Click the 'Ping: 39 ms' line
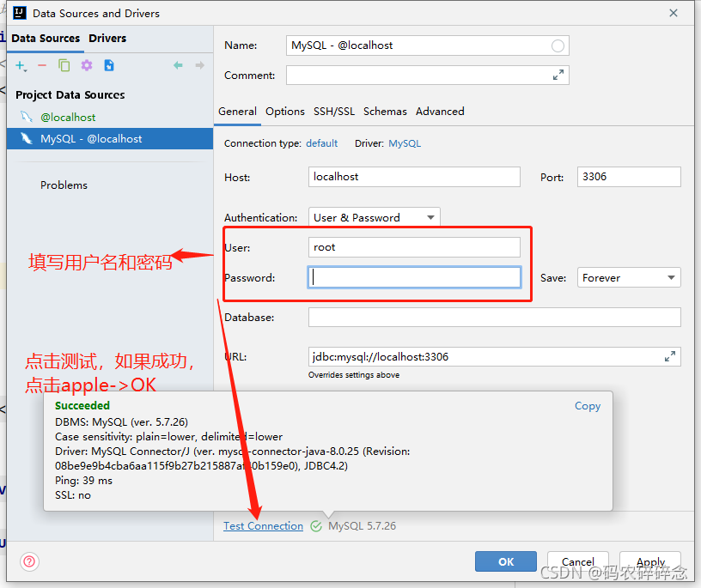Screen dimensions: 701x588 [x=83, y=481]
